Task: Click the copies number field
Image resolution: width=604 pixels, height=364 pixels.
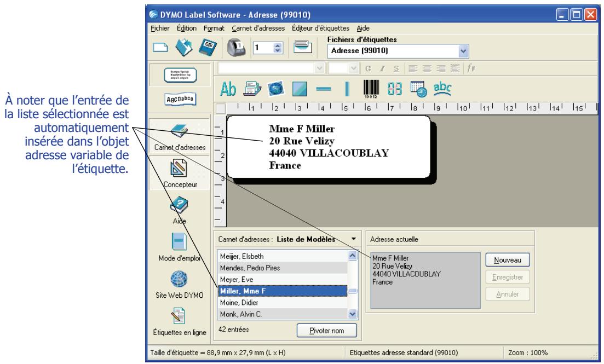Action: [x=263, y=48]
